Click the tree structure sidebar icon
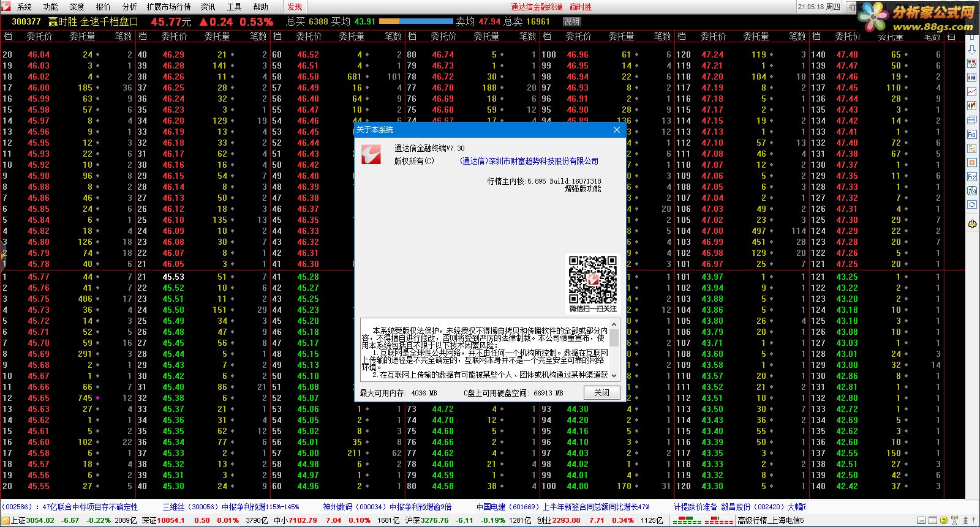 click(972, 148)
